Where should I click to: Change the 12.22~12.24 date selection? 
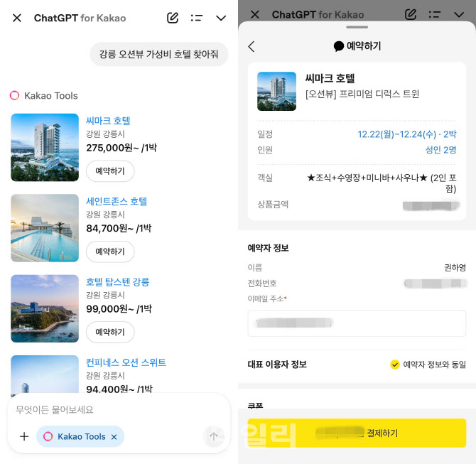click(x=406, y=134)
